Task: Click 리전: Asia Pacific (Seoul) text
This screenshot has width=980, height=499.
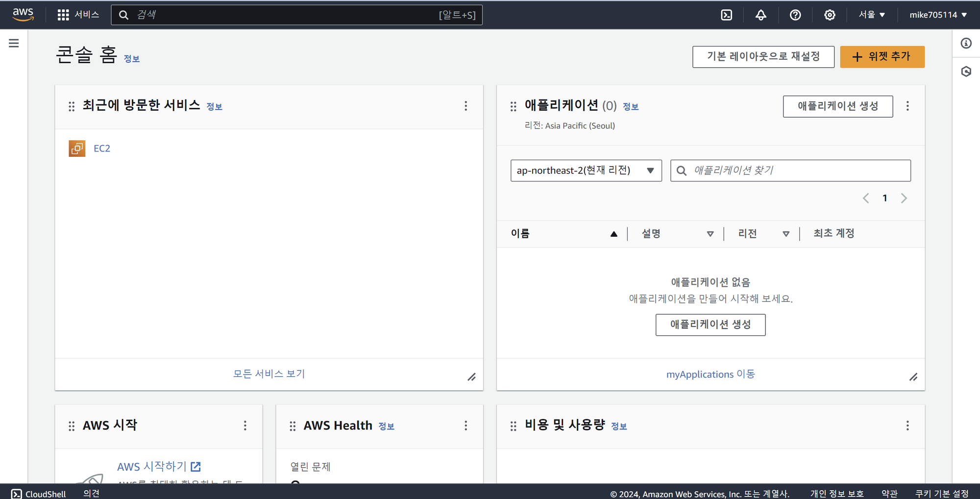Action: point(569,126)
